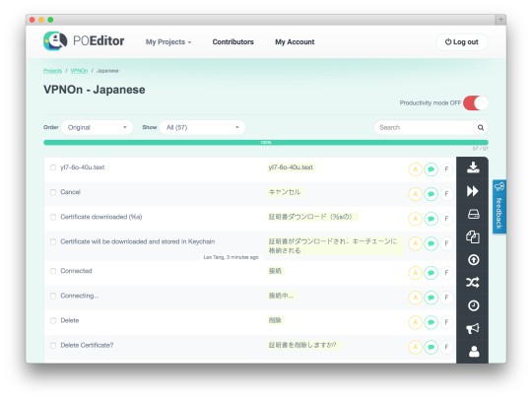Click the megaphone icon in dark sidebar
This screenshot has width=532, height=400.
(473, 328)
